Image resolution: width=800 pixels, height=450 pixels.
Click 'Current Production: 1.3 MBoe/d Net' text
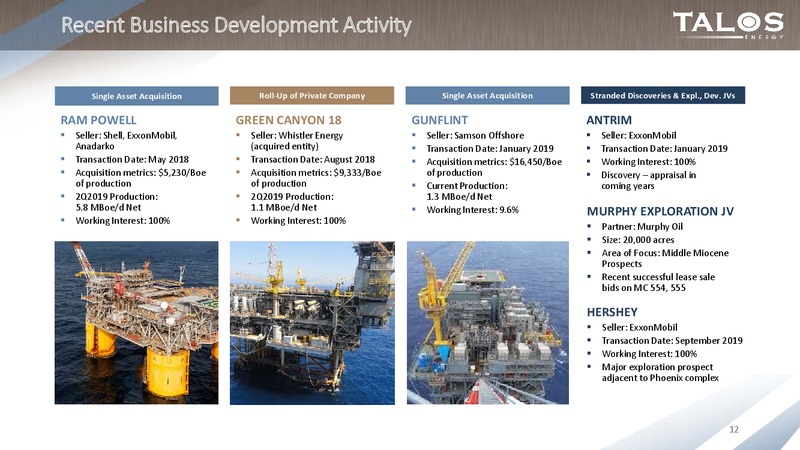pyautogui.click(x=467, y=191)
